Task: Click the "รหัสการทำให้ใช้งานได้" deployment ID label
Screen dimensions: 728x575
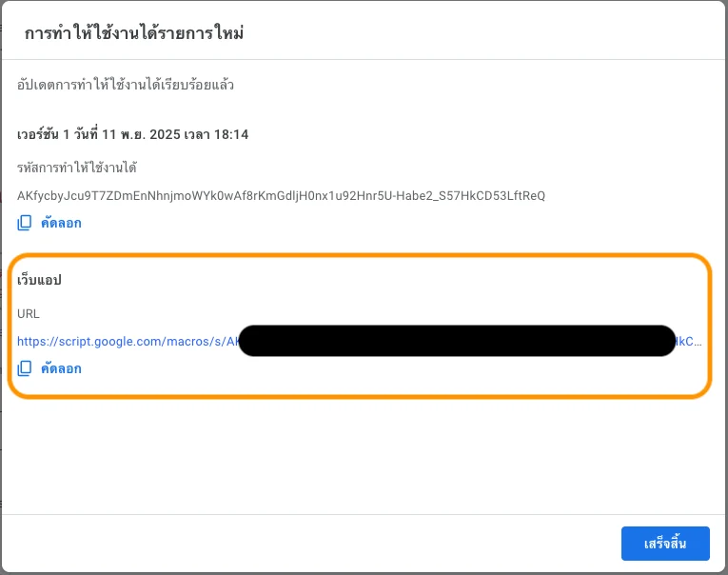Action: tap(77, 168)
